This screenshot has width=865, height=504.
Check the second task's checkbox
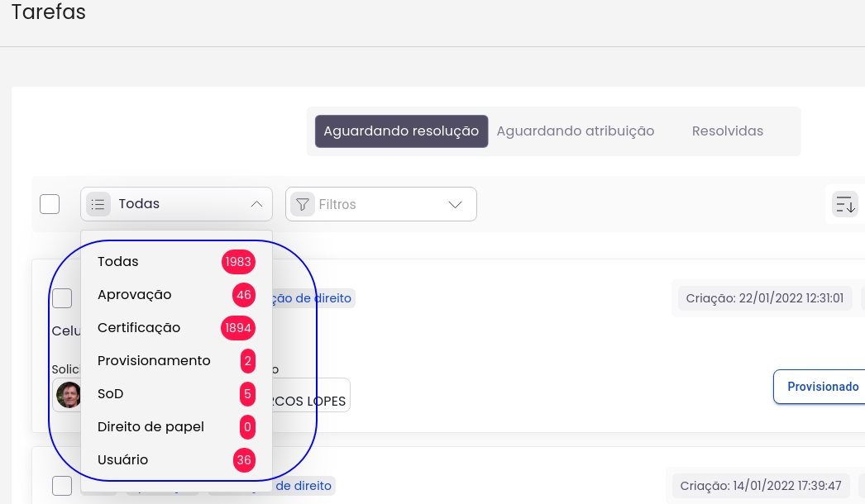[62, 486]
